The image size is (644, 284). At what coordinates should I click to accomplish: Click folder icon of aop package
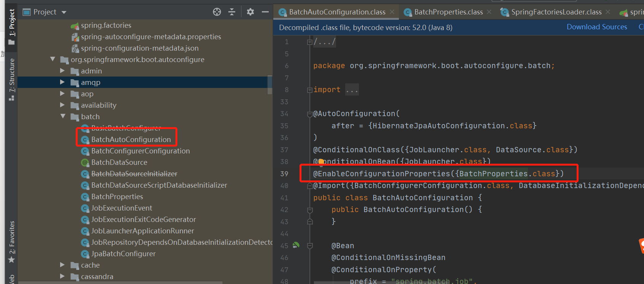[x=75, y=94]
